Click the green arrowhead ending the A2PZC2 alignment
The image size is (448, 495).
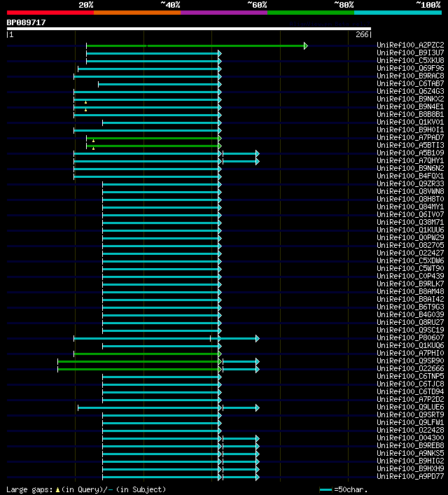pyautogui.click(x=306, y=46)
